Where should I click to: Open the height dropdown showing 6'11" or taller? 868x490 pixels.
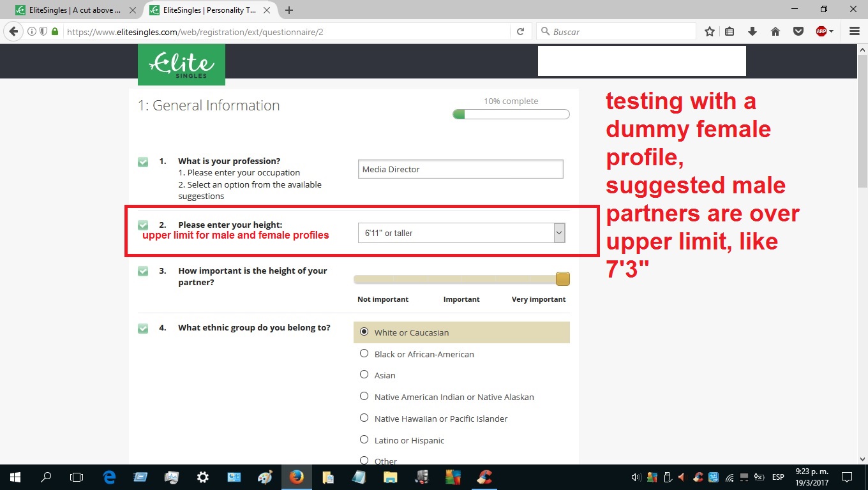(x=461, y=233)
